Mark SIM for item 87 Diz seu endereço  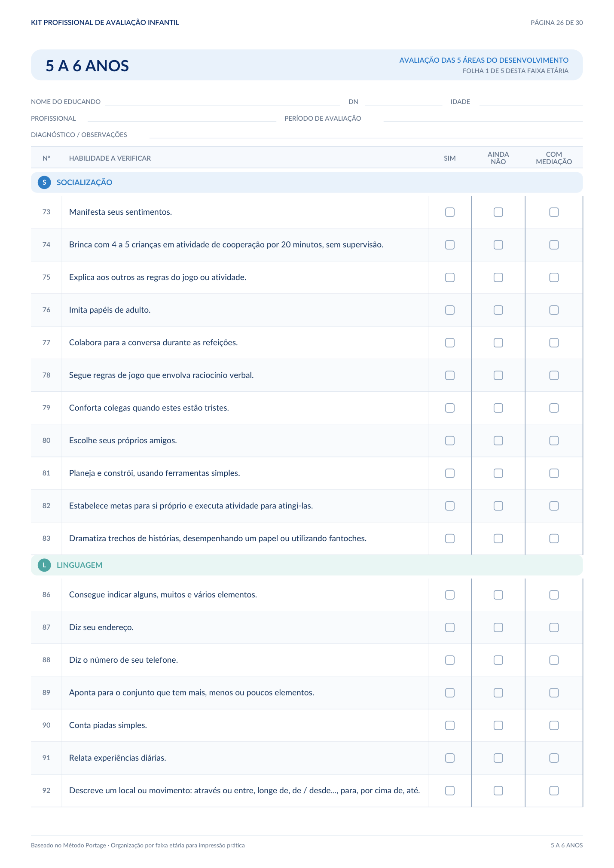[x=450, y=627]
